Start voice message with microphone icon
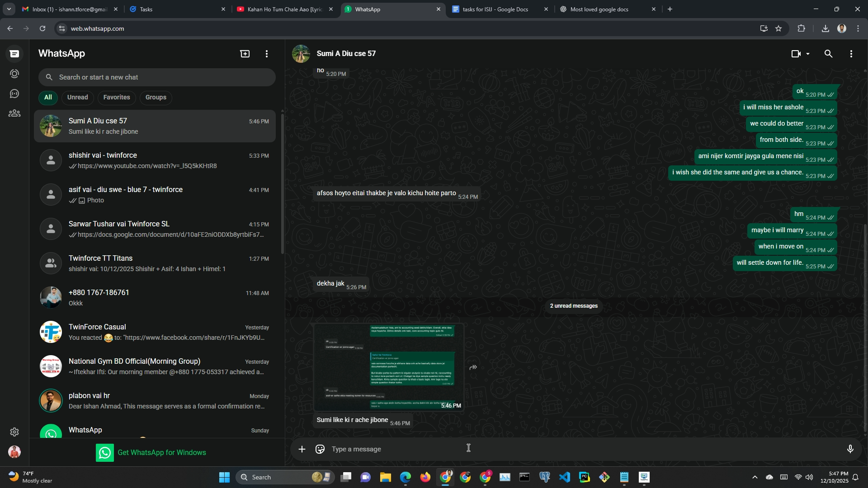The image size is (868, 488). click(x=850, y=449)
